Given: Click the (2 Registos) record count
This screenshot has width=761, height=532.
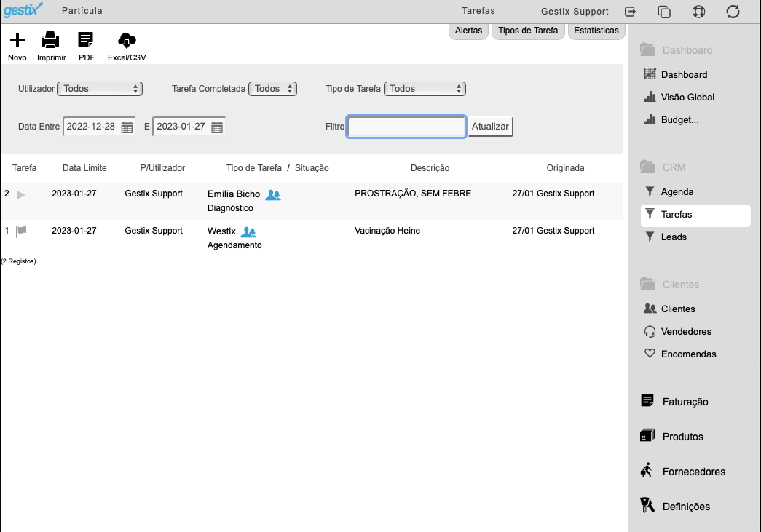Looking at the screenshot, I should (18, 261).
